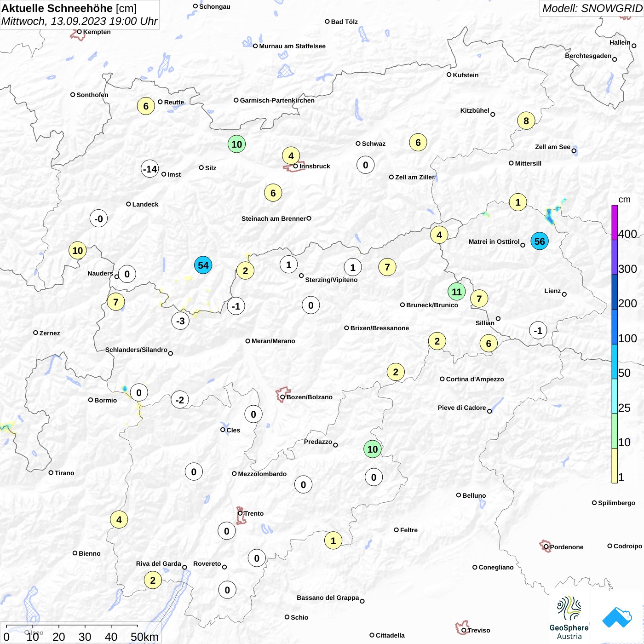
Task: Click the yellow 8 marker near Kitzbühel
Action: tap(526, 121)
